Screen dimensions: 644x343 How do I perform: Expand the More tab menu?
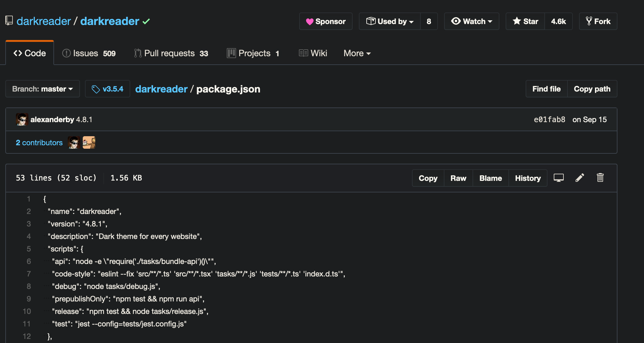tap(357, 53)
